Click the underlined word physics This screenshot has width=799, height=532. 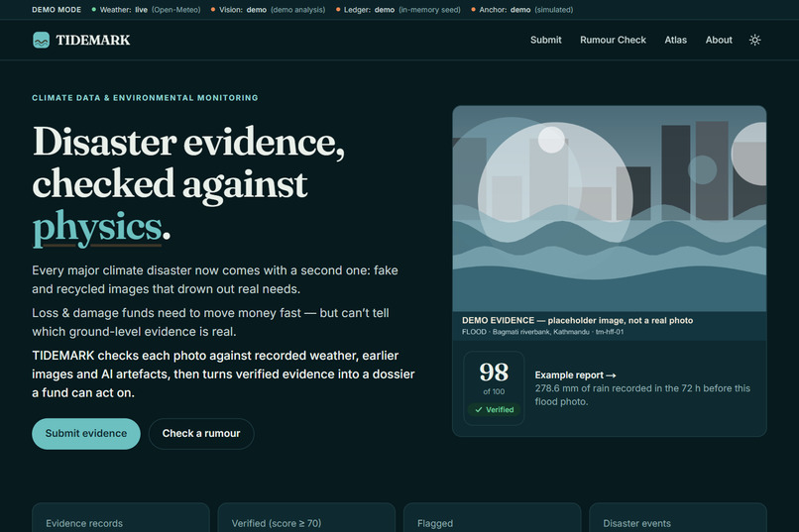97,227
